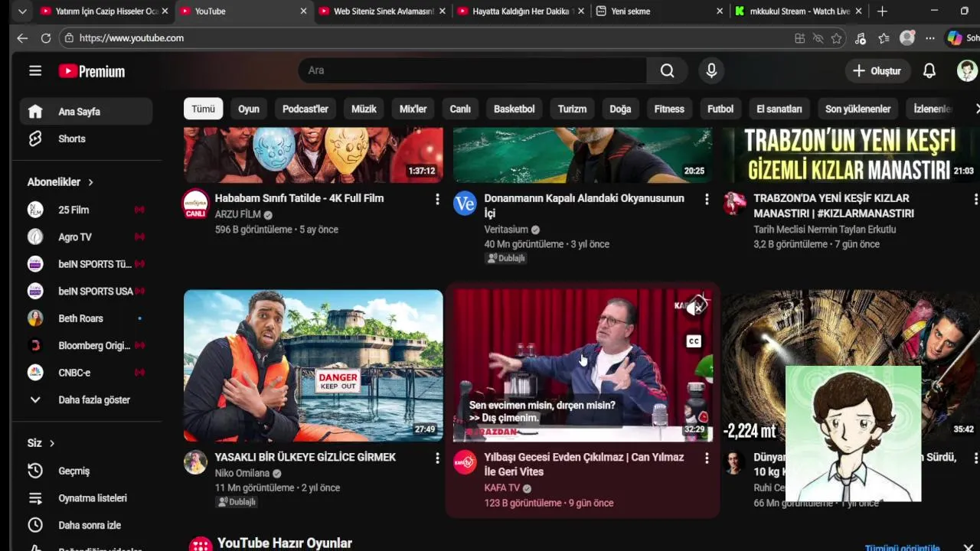Expand the Abonelikler section arrow
The height and width of the screenshot is (551, 980).
coord(90,182)
